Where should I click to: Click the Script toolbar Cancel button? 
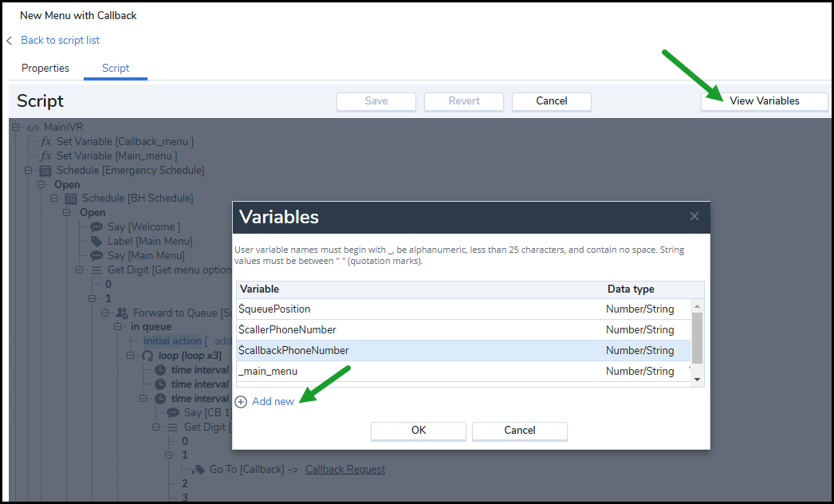pos(552,101)
